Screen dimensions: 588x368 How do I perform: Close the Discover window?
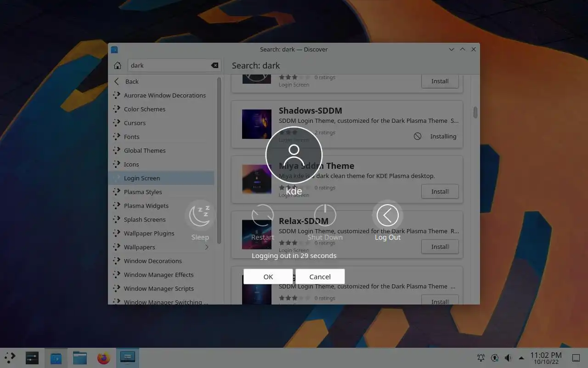[x=474, y=49]
